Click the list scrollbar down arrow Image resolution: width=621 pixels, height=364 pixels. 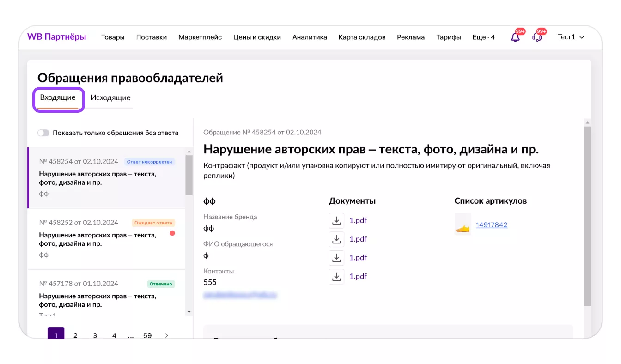(189, 312)
